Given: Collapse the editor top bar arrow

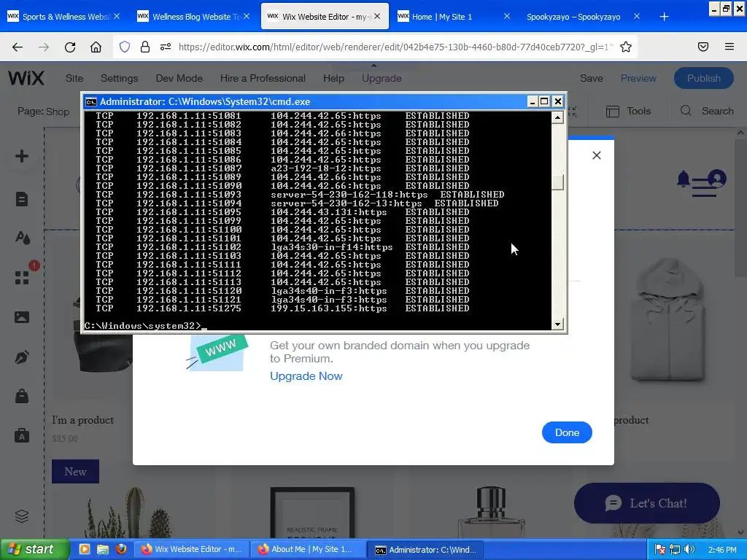Looking at the screenshot, I should tap(374, 66).
